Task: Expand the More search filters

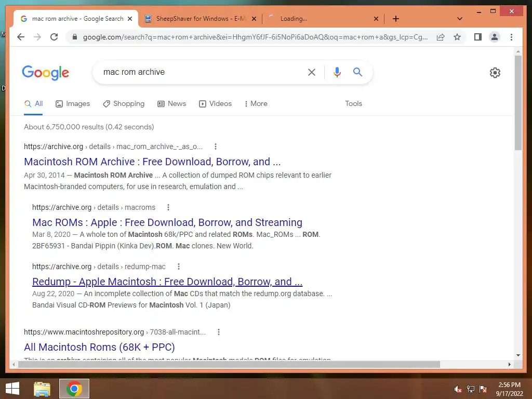Action: [256, 103]
